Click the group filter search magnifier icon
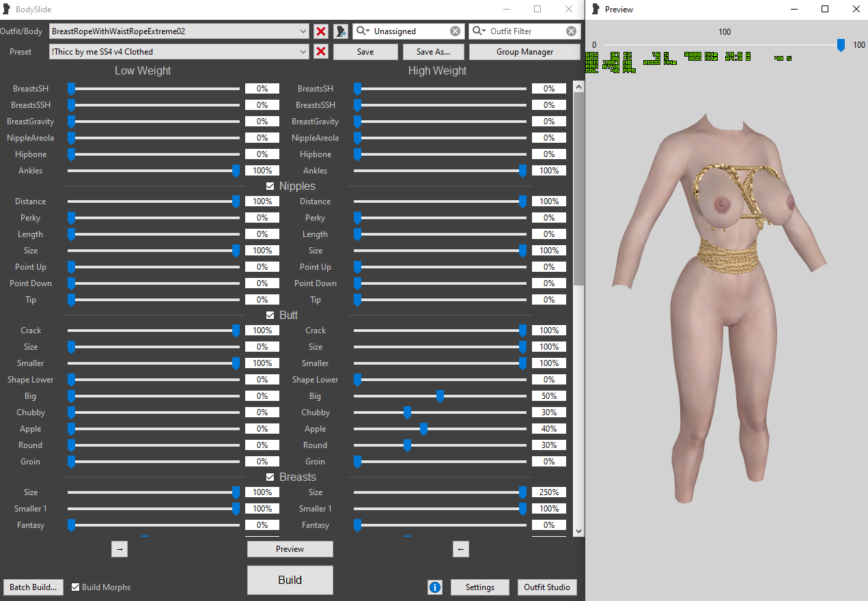 (363, 31)
